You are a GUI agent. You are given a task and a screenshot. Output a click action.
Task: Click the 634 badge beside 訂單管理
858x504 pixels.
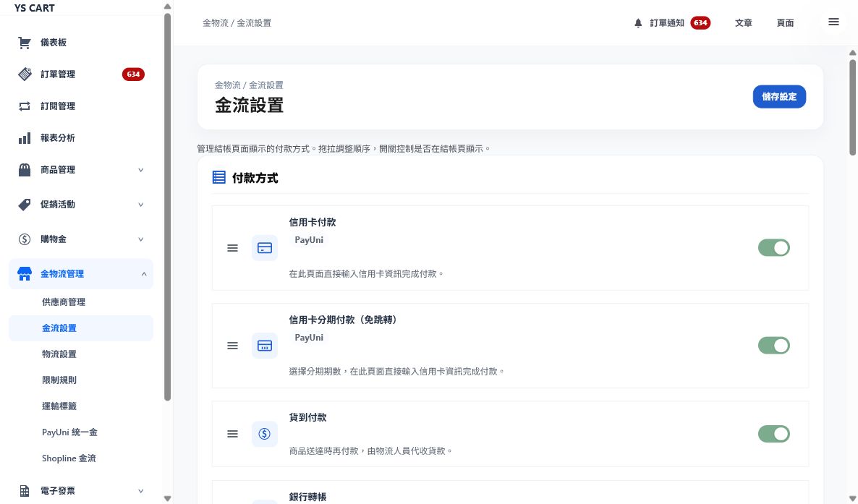point(133,74)
